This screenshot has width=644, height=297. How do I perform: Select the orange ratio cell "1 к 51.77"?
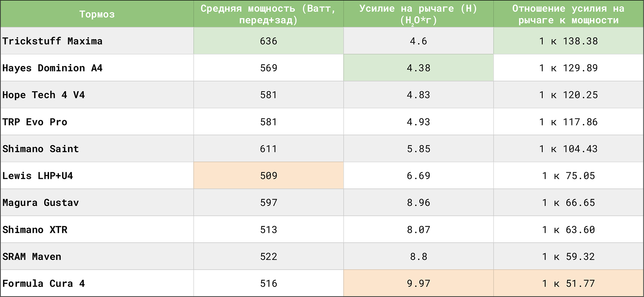click(x=568, y=283)
